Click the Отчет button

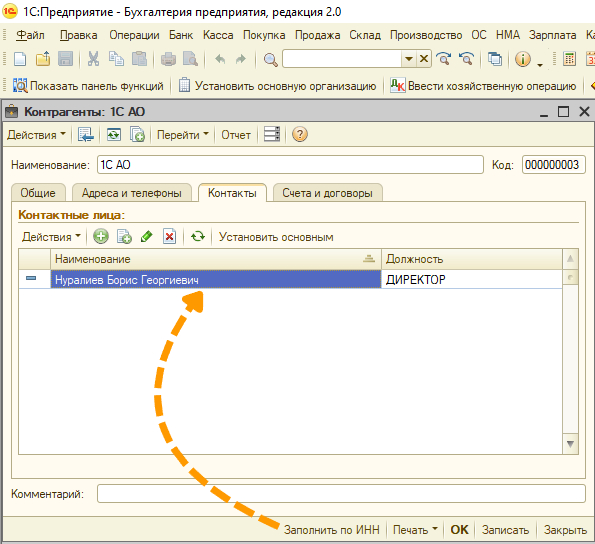(x=236, y=135)
